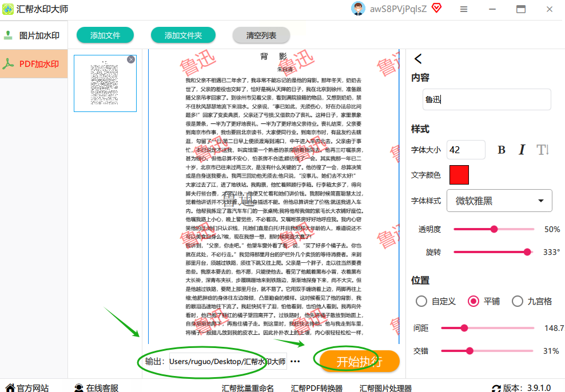Select the 九宫格 grid radio button
The height and width of the screenshot is (392, 565).
point(518,301)
